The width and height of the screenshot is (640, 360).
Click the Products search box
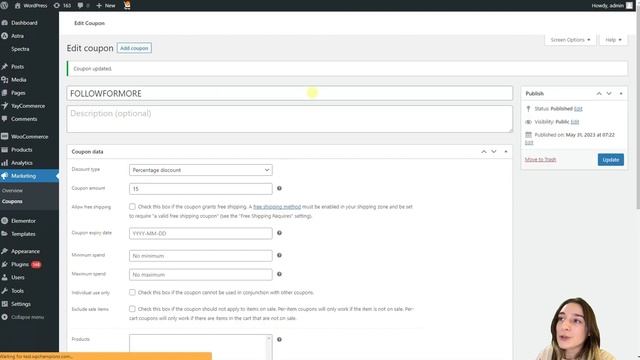coord(200,347)
